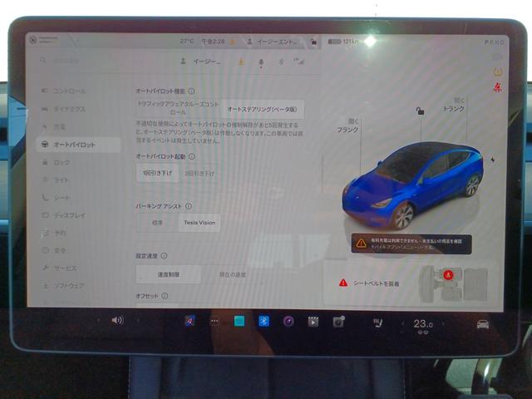Open the ライト settings section
532x399 pixels.
coord(56,180)
